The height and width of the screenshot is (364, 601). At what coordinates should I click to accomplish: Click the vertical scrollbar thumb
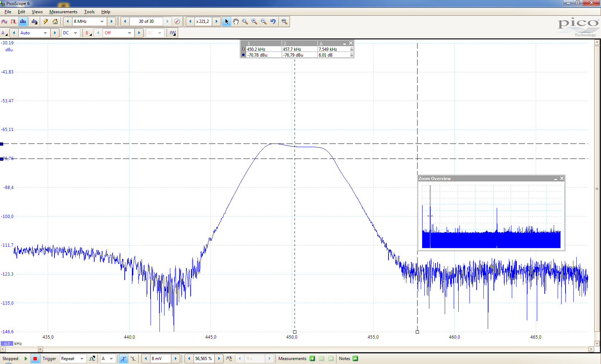597,189
